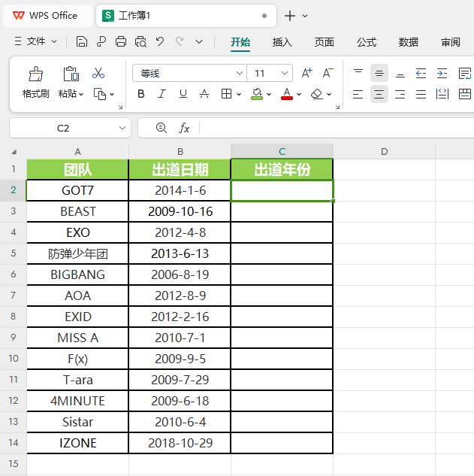The height and width of the screenshot is (476, 474).
Task: Switch to the 公式 ribbon tab
Action: 367,42
